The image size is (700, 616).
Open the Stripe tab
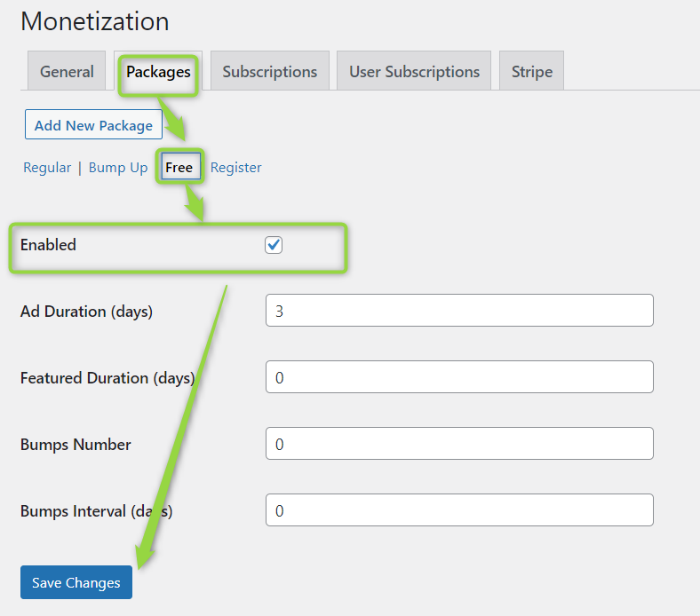pos(531,72)
